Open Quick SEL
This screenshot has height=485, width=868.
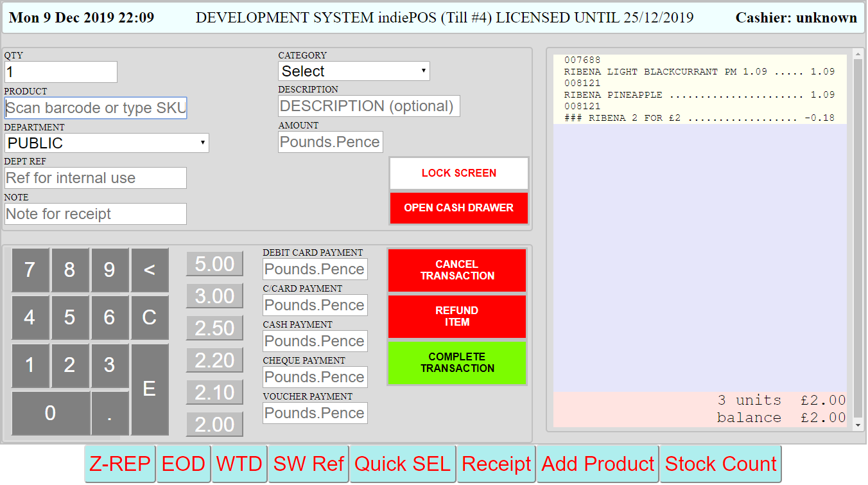[403, 464]
